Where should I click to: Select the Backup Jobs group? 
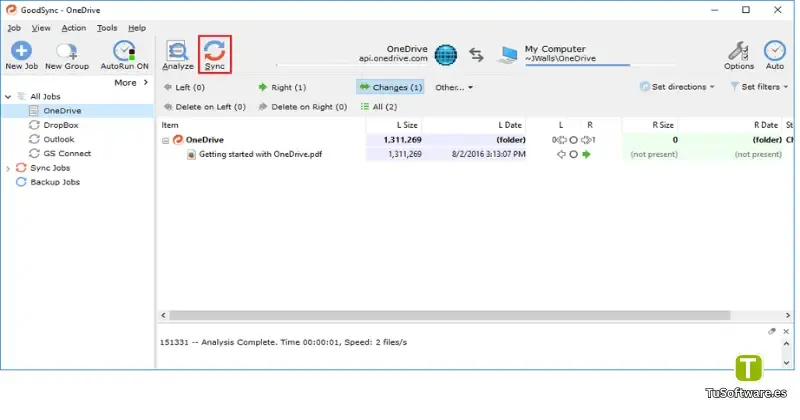point(55,182)
